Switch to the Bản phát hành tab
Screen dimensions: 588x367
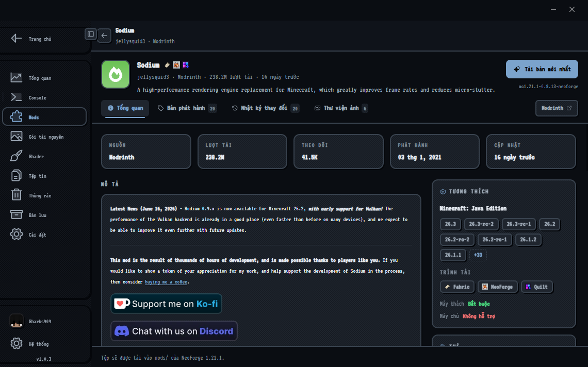pyautogui.click(x=187, y=108)
